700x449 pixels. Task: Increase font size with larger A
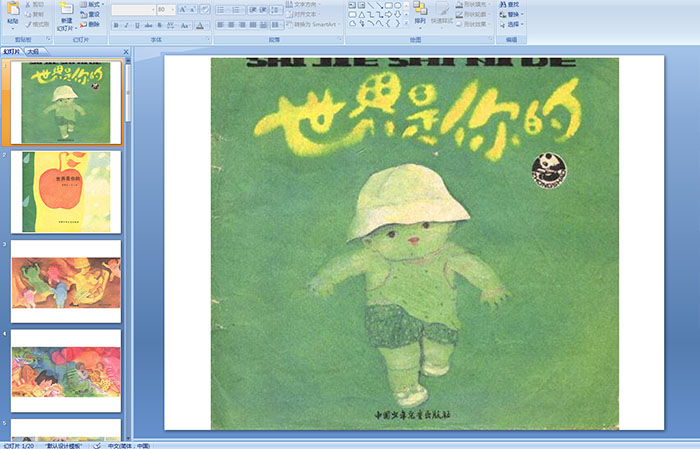tap(183, 9)
